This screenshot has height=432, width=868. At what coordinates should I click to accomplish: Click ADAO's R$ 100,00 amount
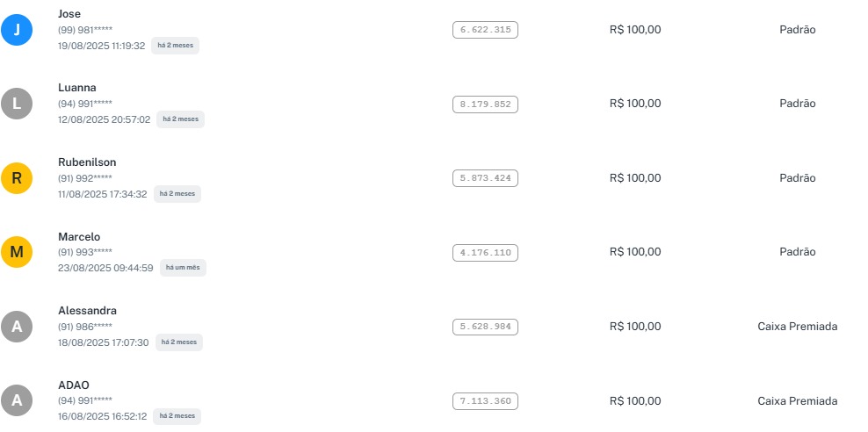coord(634,401)
